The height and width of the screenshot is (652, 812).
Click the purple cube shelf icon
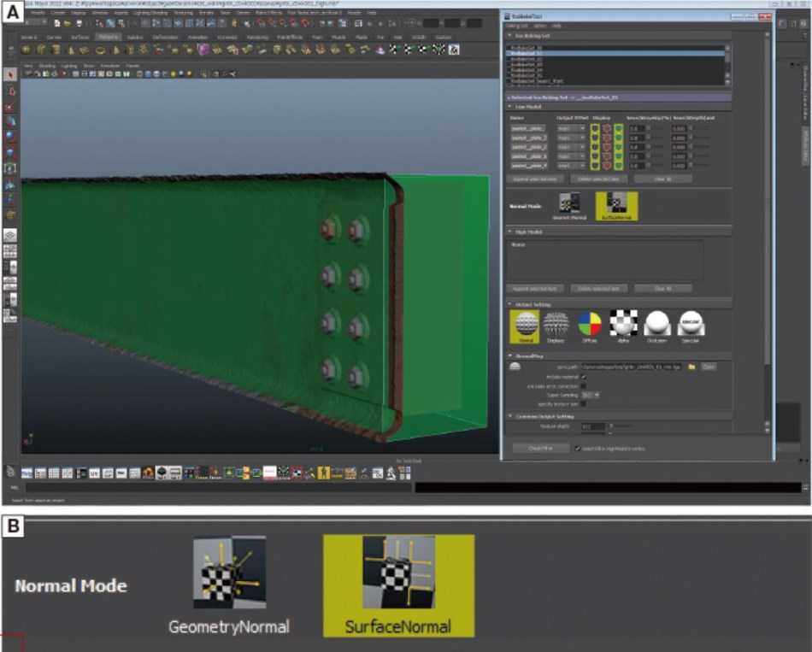203,50
